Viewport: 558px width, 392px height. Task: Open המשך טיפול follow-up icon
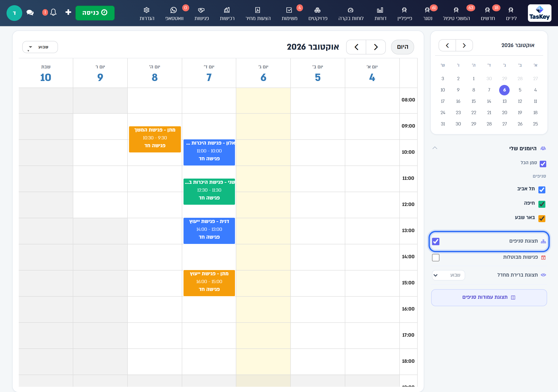tap(456, 10)
